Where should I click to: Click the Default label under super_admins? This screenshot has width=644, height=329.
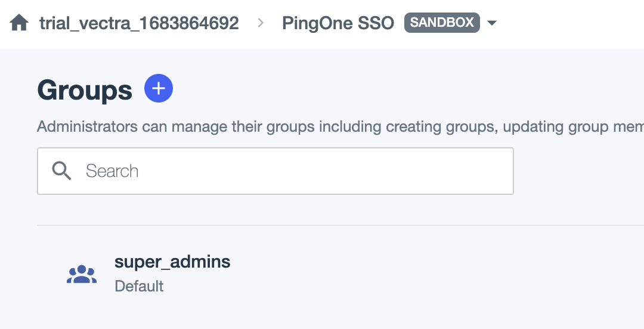tap(139, 286)
